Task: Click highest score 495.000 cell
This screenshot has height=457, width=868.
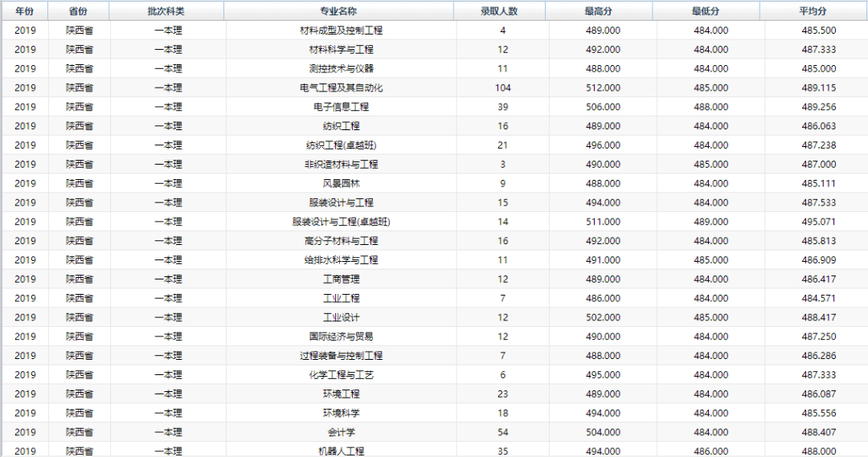Action: (603, 375)
